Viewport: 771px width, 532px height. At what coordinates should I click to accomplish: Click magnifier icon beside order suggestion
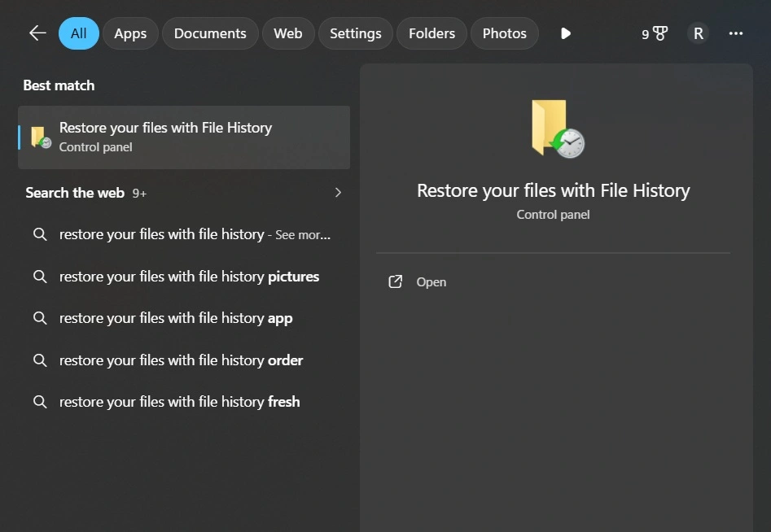pos(40,360)
